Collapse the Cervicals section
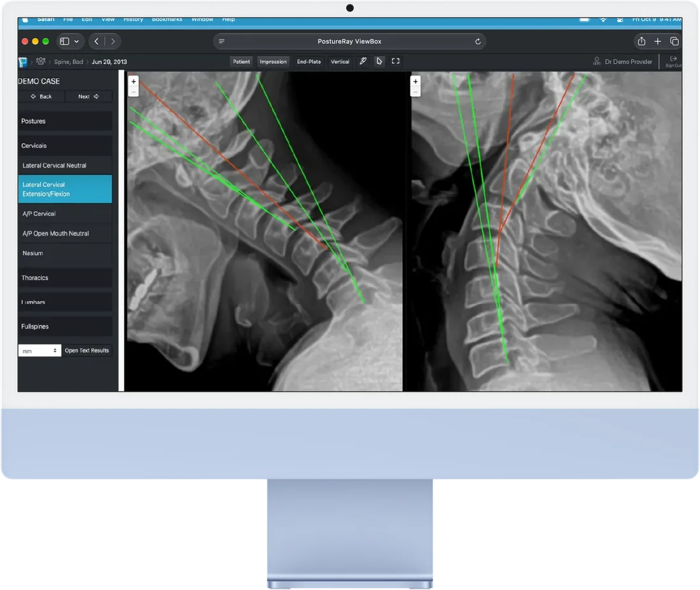The height and width of the screenshot is (590, 700). pyautogui.click(x=65, y=146)
